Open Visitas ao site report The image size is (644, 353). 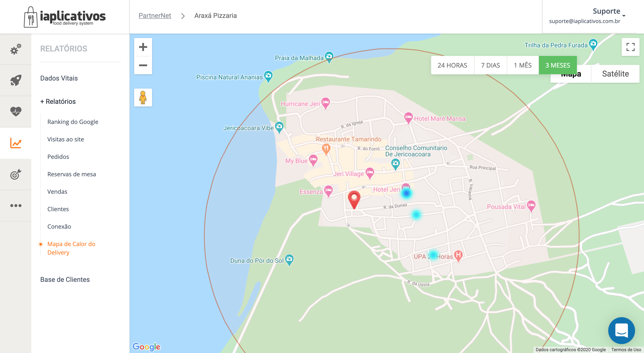click(66, 139)
